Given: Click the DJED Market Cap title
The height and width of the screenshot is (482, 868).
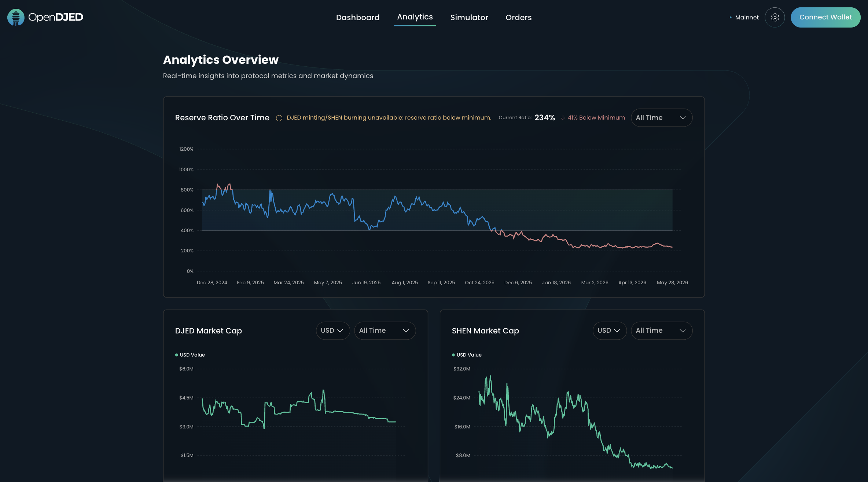Looking at the screenshot, I should 209,331.
